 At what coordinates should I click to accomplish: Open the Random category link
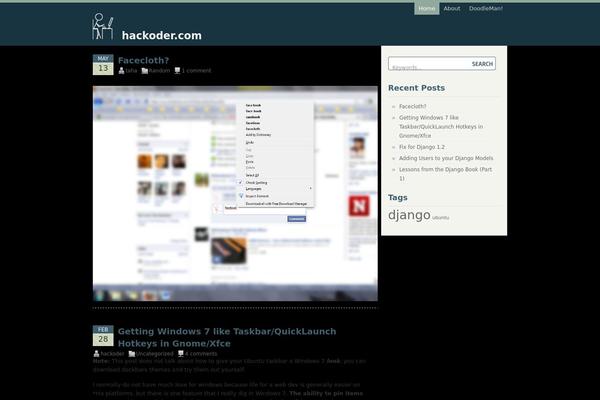159,70
